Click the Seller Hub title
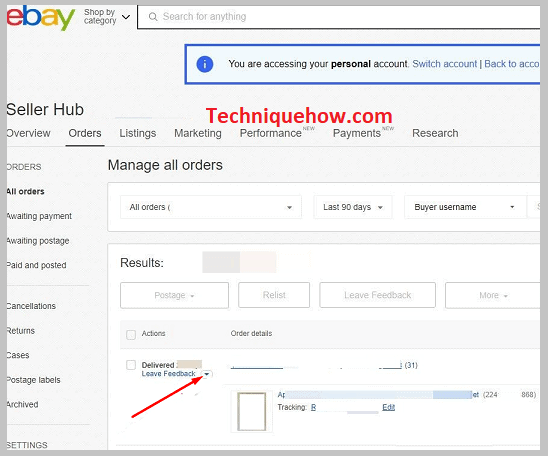 45,109
